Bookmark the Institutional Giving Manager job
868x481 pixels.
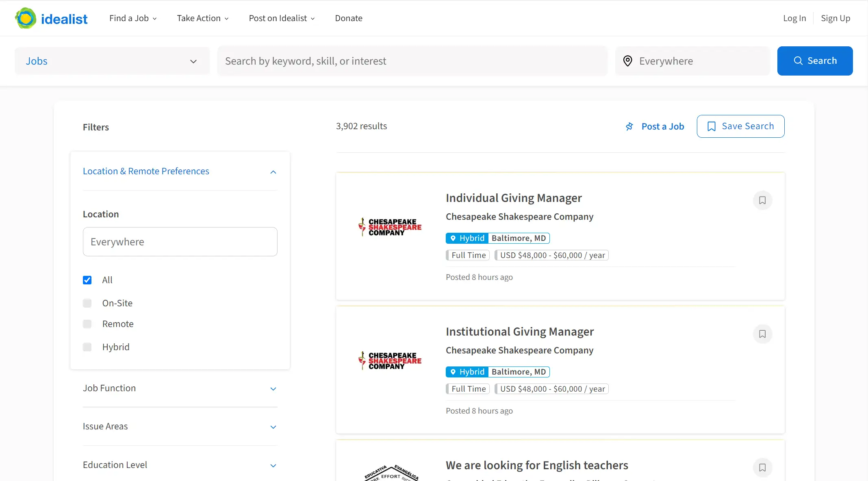tap(762, 334)
